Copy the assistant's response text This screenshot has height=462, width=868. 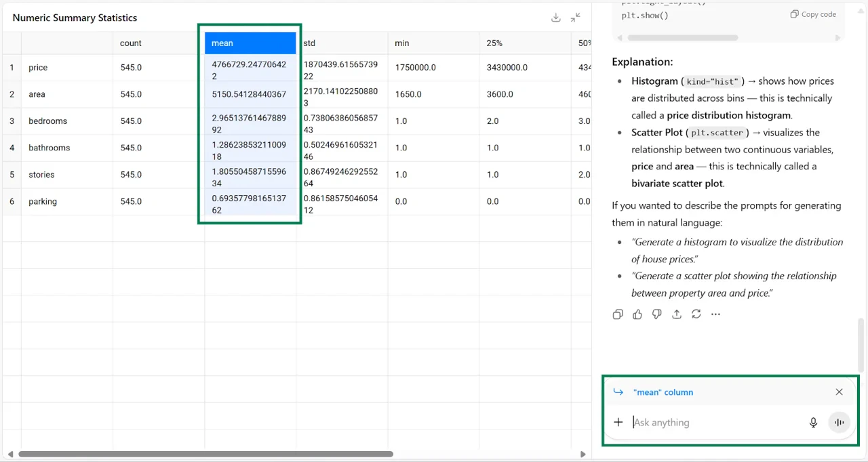617,314
